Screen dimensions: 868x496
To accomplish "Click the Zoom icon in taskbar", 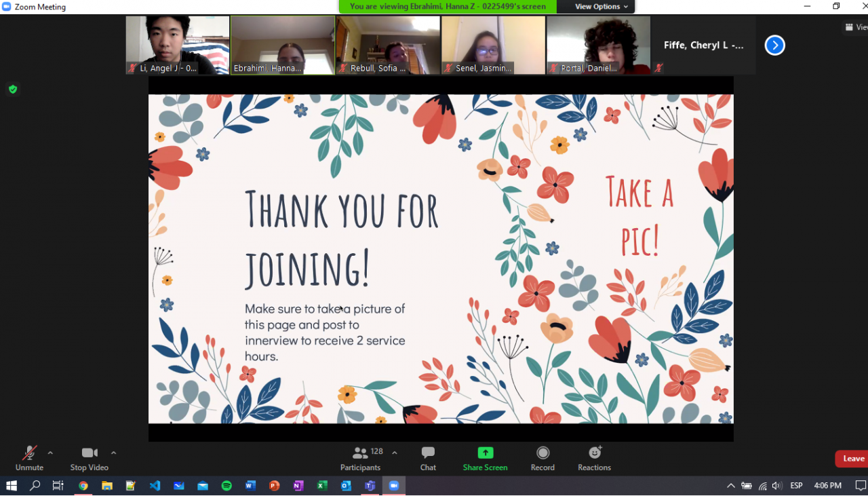I will coord(394,486).
